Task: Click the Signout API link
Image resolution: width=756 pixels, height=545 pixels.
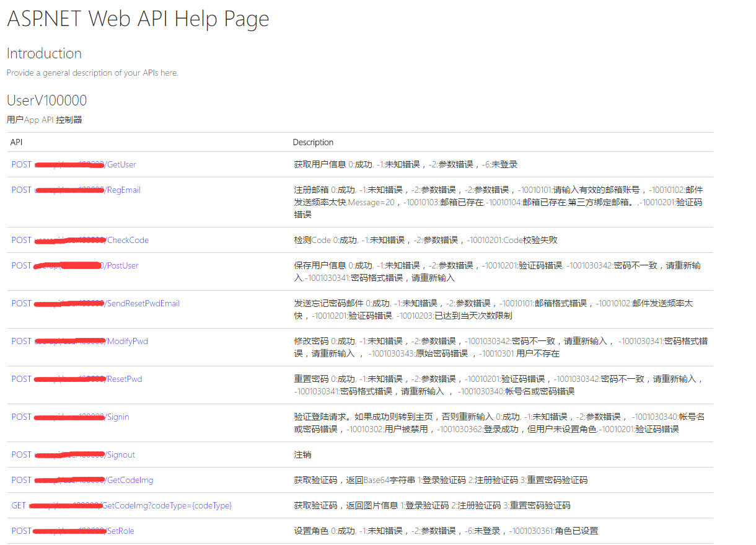Action: pos(120,454)
